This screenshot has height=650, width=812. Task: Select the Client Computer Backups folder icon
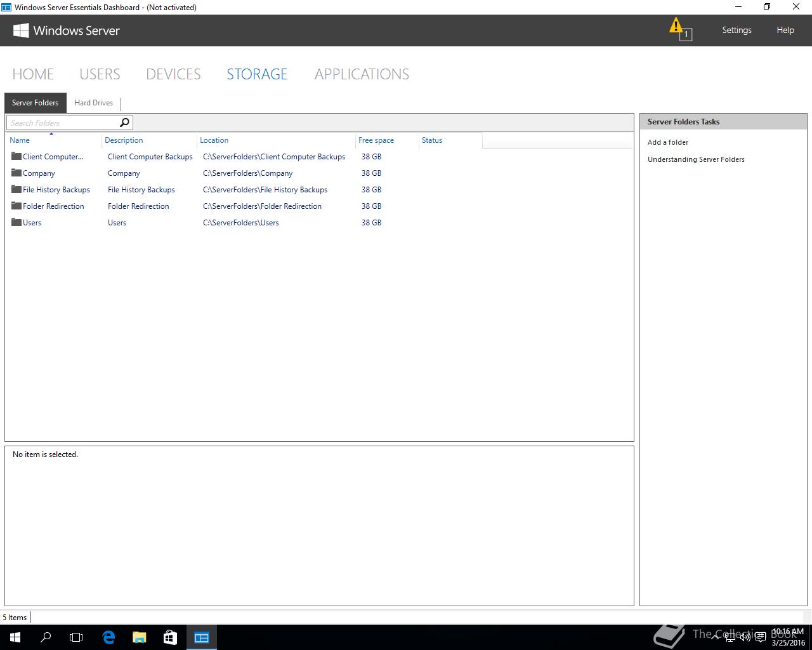16,156
